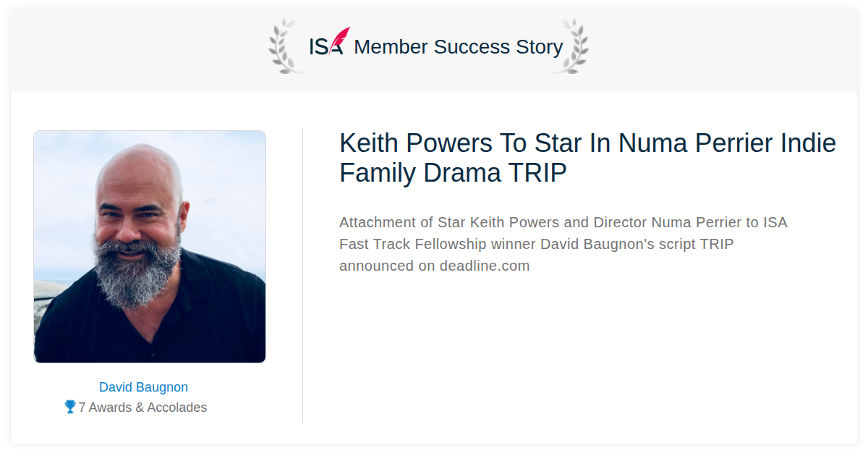
Task: Click the right laurel wreath icon
Action: tap(571, 46)
